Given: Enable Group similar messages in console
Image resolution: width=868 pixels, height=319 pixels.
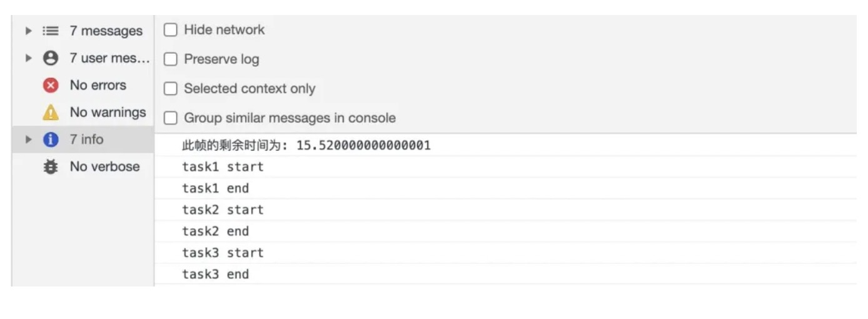Looking at the screenshot, I should click(x=170, y=118).
